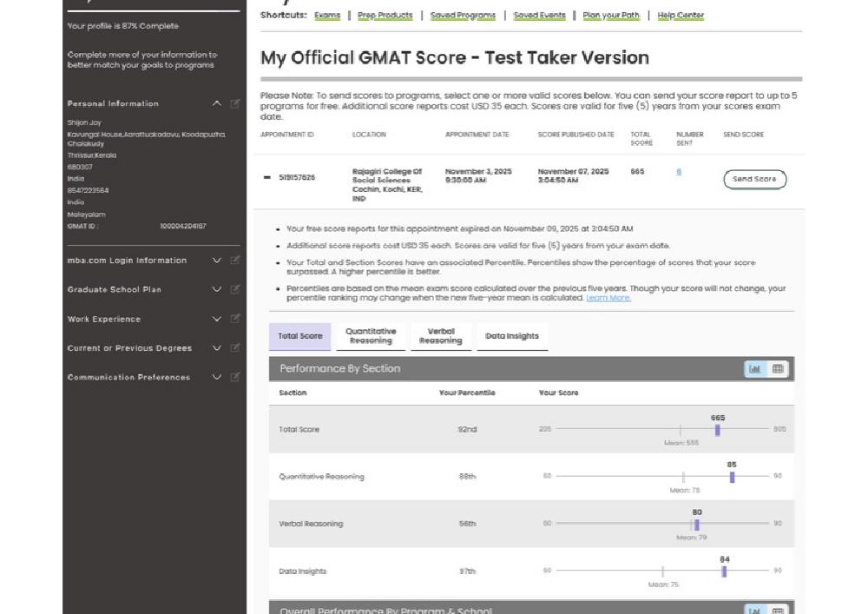Open the Quantitative Reasoning tab

click(x=371, y=336)
